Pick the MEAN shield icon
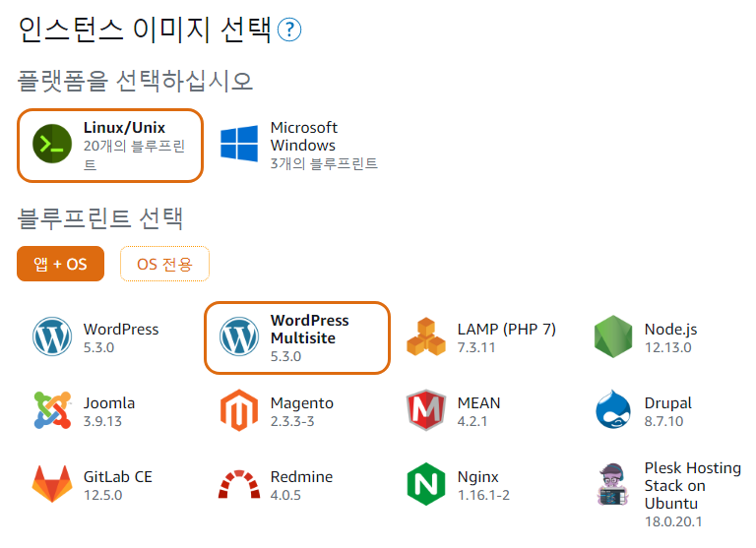 click(426, 410)
